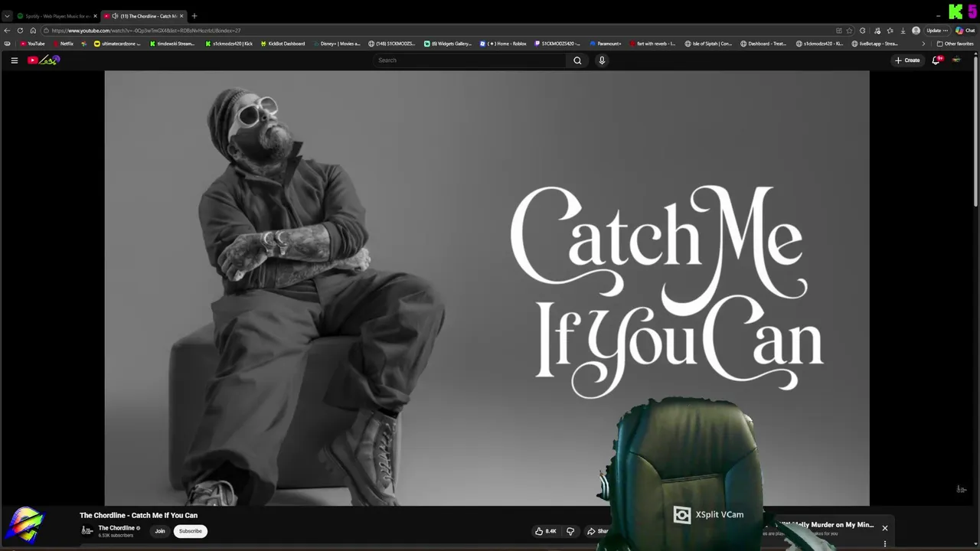Click the YouTube search magnifier button
Viewport: 980px width, 551px height.
click(x=577, y=60)
